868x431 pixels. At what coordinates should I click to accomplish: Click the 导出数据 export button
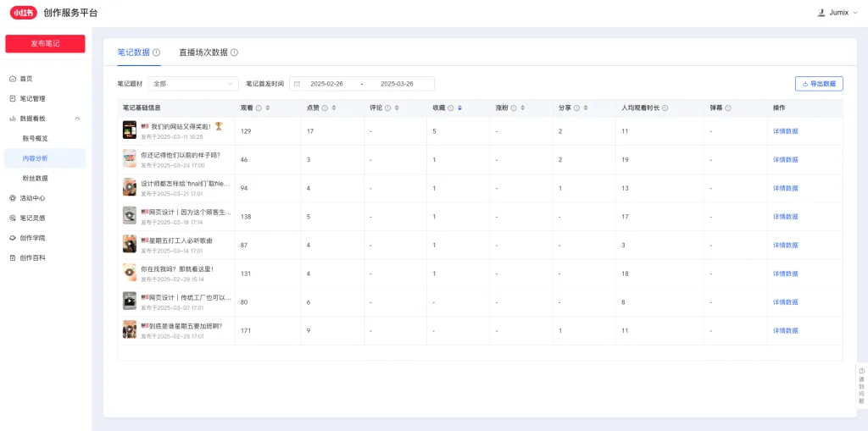(819, 84)
